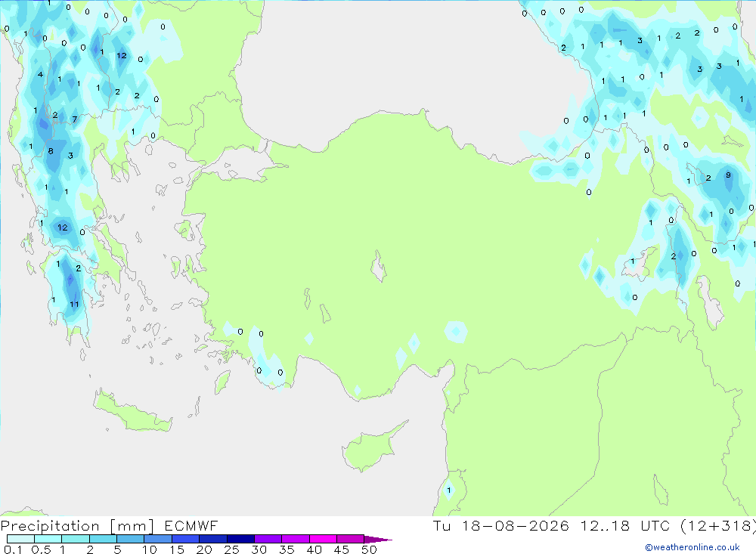Open the weatheronline.co.uk credit link
Image resolution: width=756 pixels, height=554 pixels.
[x=692, y=547]
